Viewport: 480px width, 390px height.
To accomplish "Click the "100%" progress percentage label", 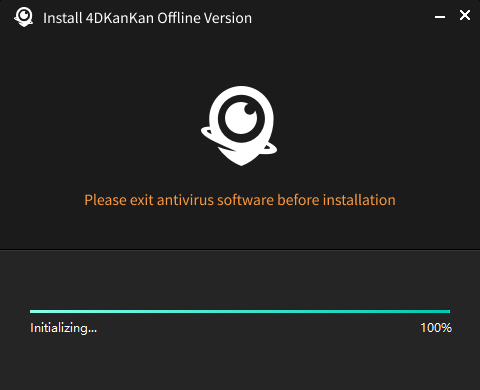I will [x=436, y=328].
